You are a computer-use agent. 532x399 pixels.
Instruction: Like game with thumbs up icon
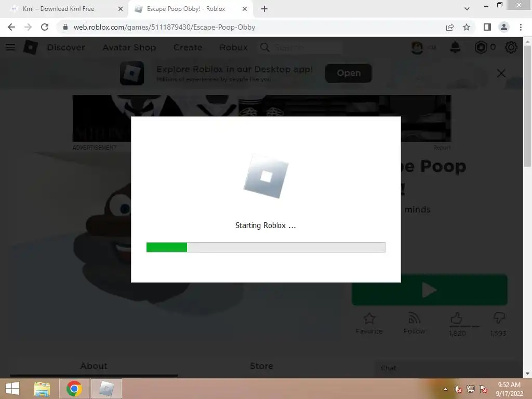456,318
